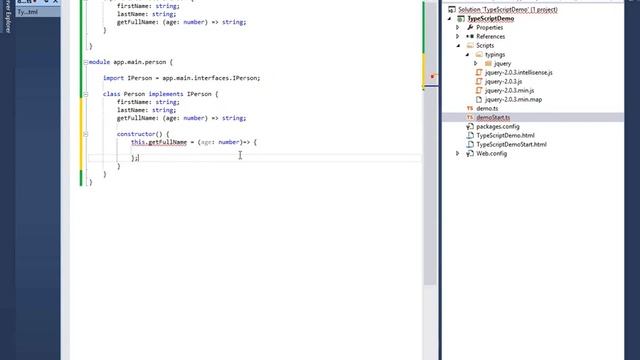Viewport: 640px width, 360px height.
Task: Click the jquery folder icon
Action: click(488, 63)
